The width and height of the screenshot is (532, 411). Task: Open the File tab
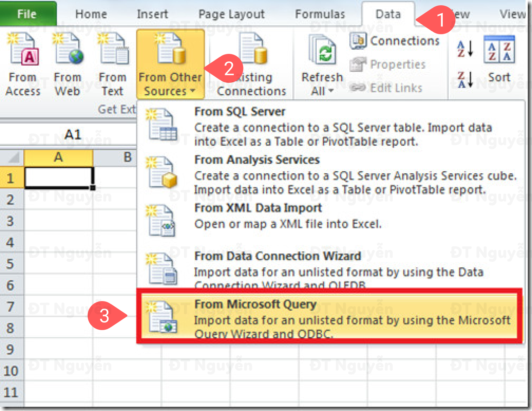point(27,14)
